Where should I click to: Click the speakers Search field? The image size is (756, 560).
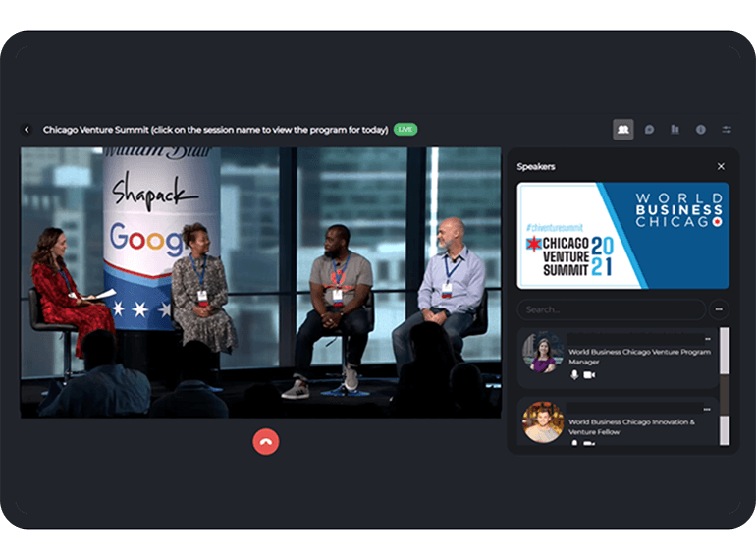610,309
